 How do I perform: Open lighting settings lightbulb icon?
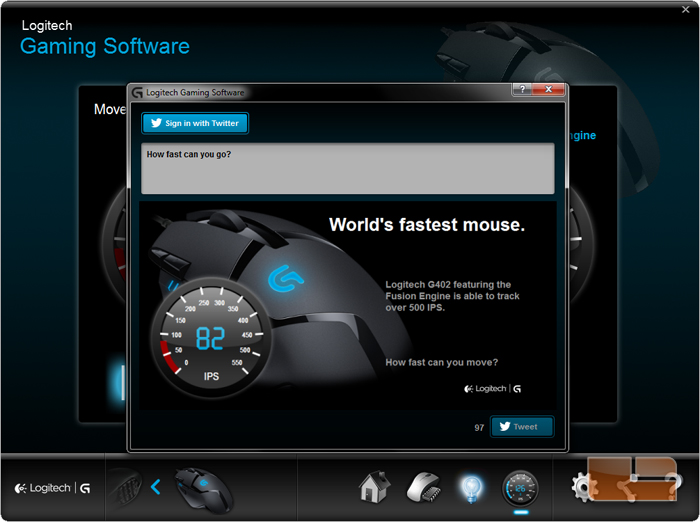coord(471,487)
